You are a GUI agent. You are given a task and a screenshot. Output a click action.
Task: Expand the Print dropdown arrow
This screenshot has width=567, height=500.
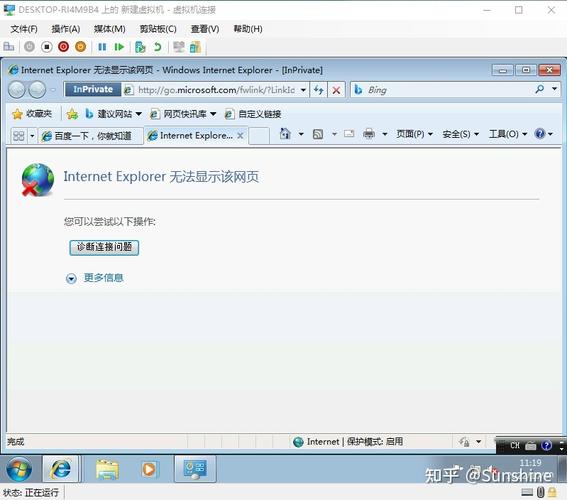pos(385,134)
